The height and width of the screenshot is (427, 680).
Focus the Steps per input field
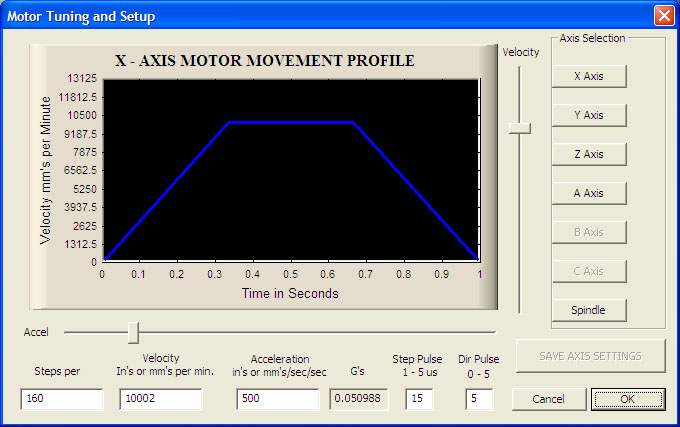[x=62, y=399]
